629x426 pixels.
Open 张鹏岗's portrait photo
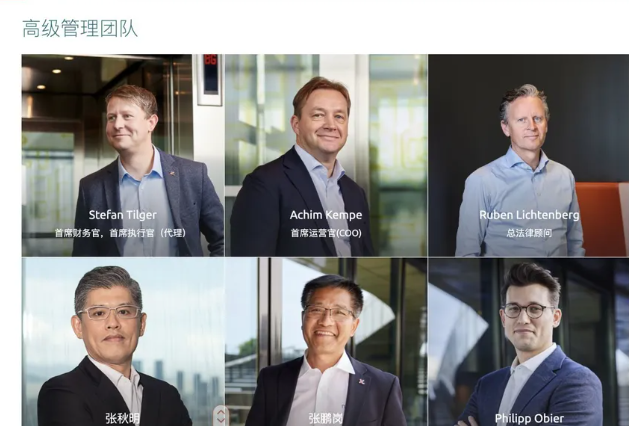tap(326, 342)
